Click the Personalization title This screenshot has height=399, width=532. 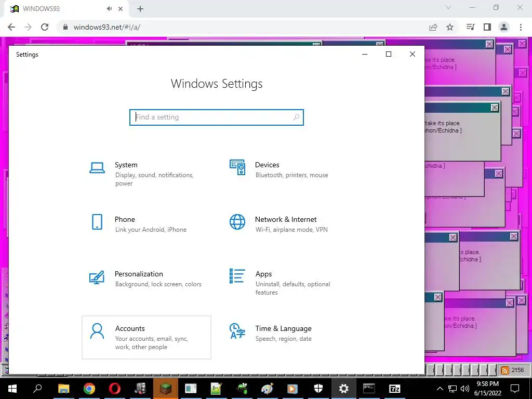(139, 274)
